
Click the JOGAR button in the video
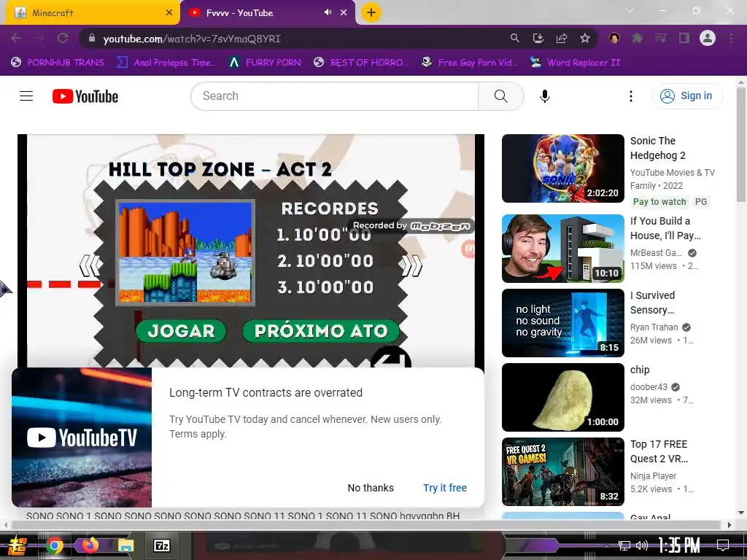(x=181, y=331)
